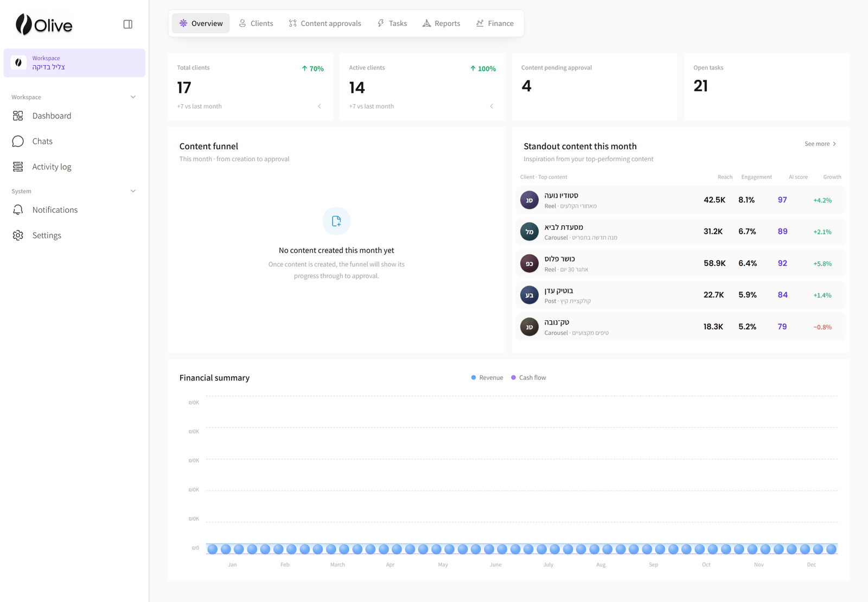Image resolution: width=868 pixels, height=602 pixels.
Task: Switch to the Clients tab
Action: 256,23
